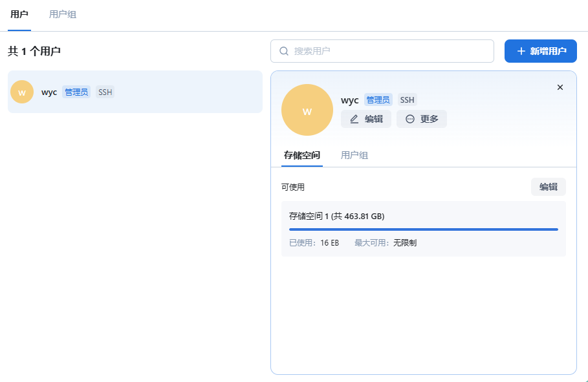This screenshot has height=382, width=588.
Task: Select the wyc user row avatar
Action: point(22,92)
